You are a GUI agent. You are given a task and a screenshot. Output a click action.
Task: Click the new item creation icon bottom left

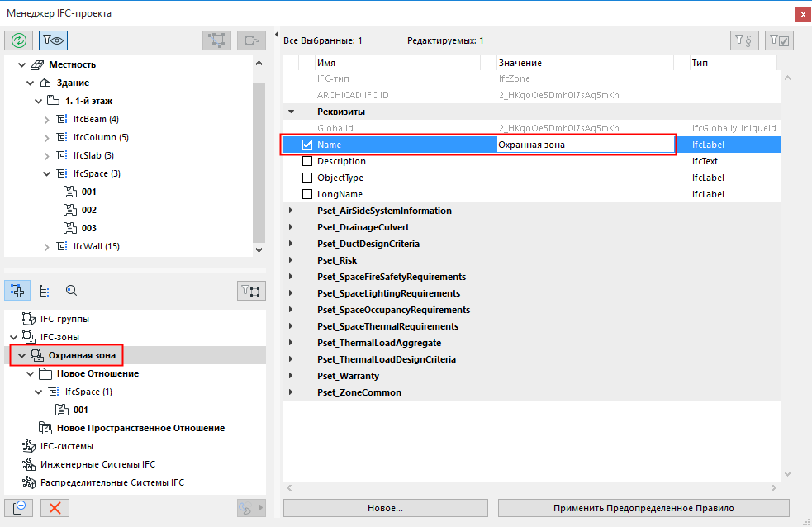tap(18, 507)
